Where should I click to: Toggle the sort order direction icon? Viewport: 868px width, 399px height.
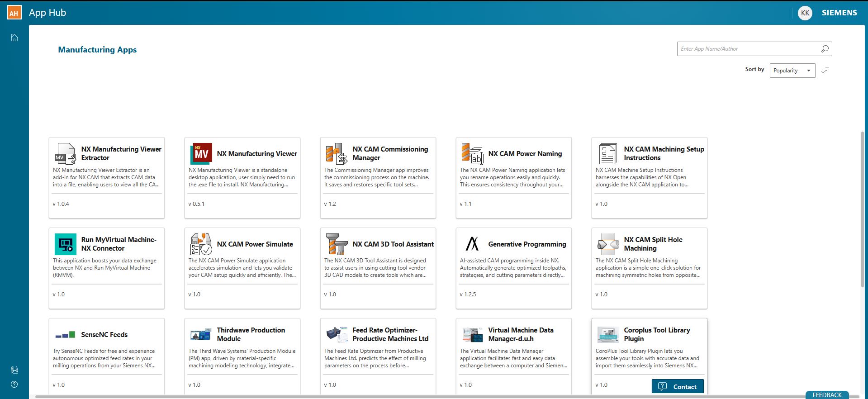[825, 70]
